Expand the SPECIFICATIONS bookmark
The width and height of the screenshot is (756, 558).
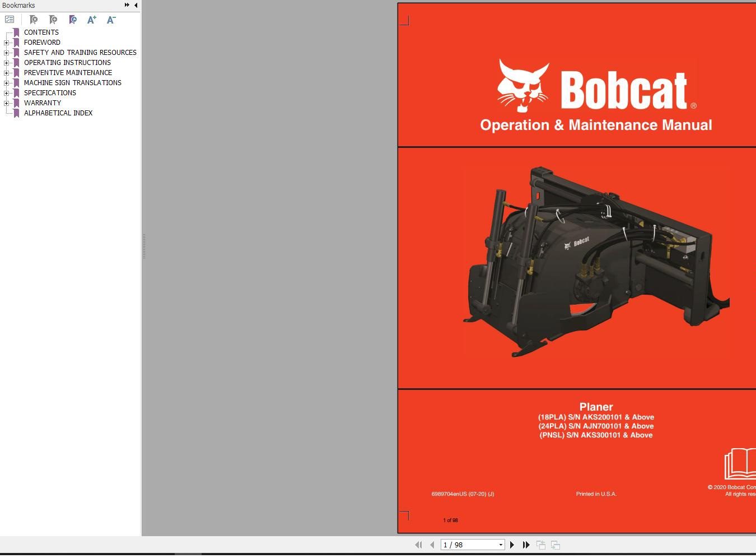click(6, 92)
